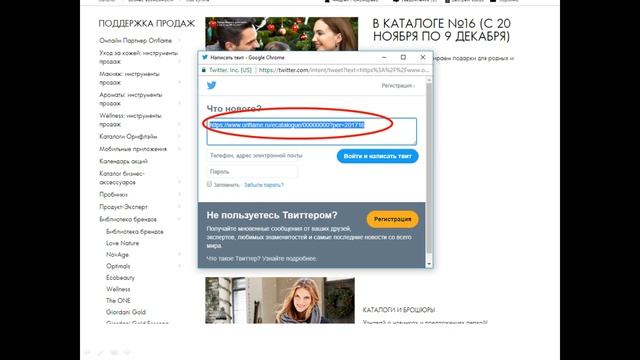
Task: Click the КАТАЛОГИ И БРОШЮРЫ heading
Action: click(399, 310)
